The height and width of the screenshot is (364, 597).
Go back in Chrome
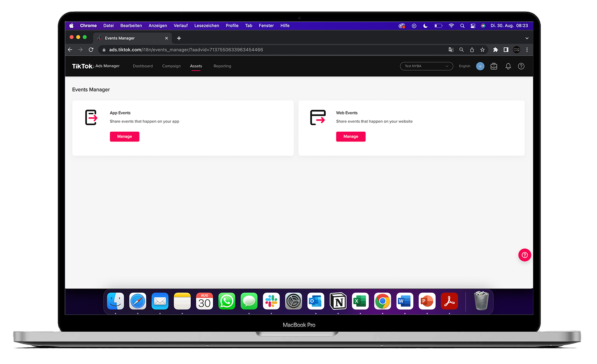70,49
